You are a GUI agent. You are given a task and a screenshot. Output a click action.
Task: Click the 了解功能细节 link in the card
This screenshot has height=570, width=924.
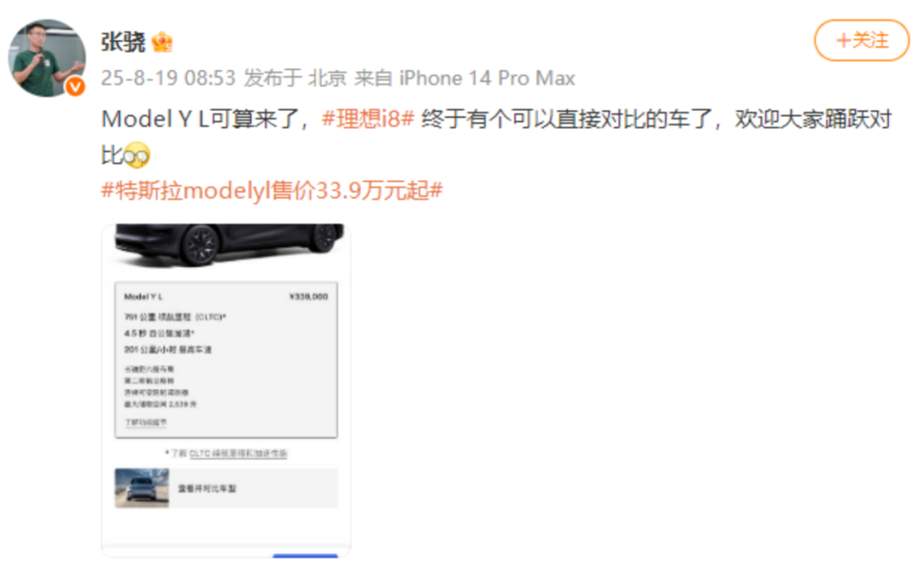[145, 422]
